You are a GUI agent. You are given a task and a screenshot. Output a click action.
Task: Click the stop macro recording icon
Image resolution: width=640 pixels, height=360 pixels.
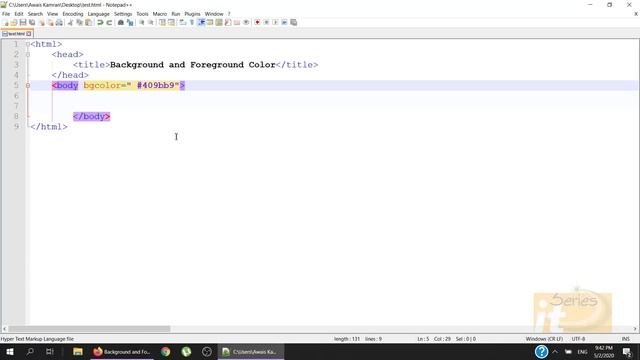[x=266, y=23]
